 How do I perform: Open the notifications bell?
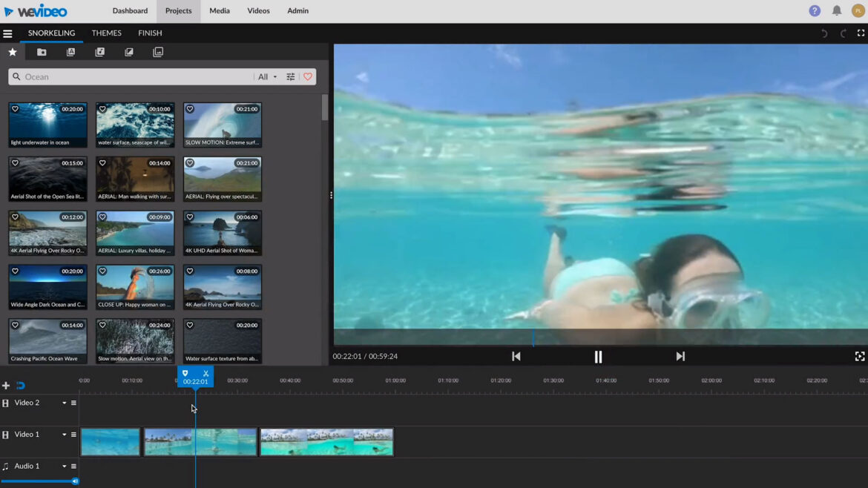837,11
